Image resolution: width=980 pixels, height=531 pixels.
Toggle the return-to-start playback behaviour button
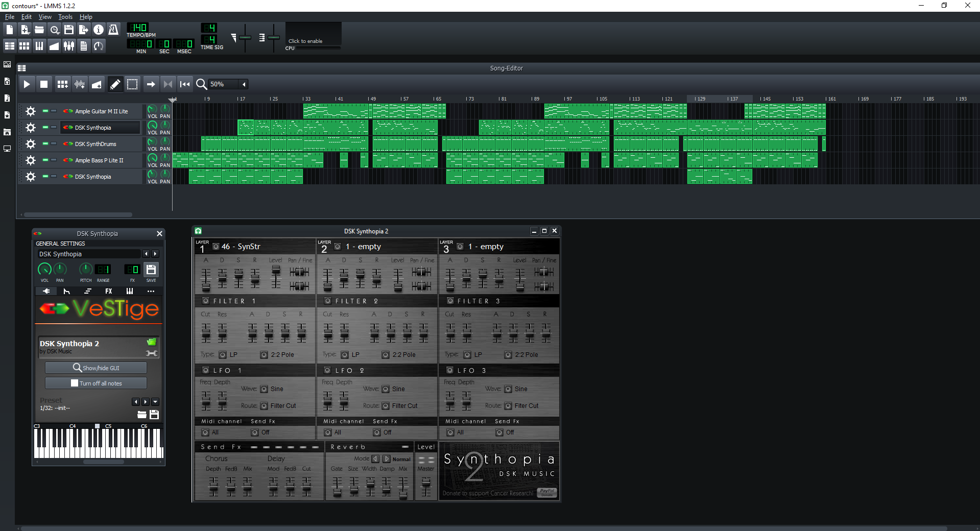185,84
